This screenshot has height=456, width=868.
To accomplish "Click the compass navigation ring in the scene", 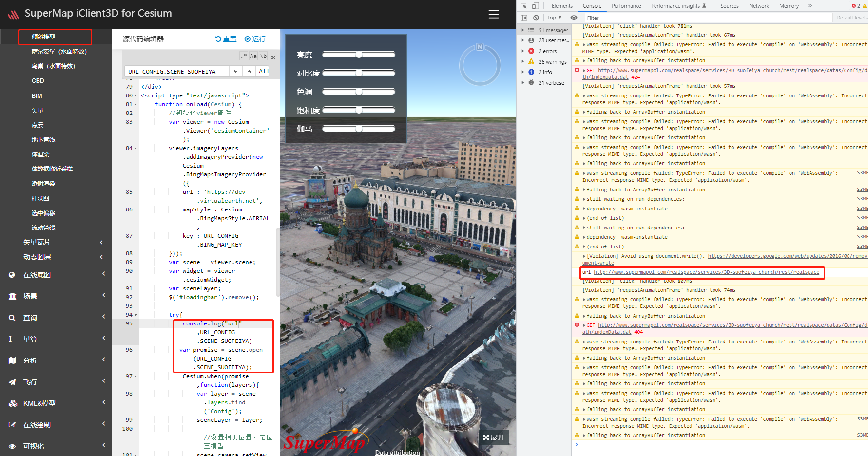I will coord(480,64).
